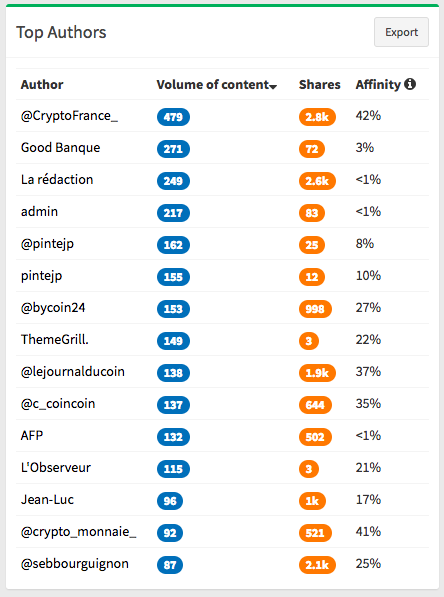Click the Affinity column header

[378, 85]
